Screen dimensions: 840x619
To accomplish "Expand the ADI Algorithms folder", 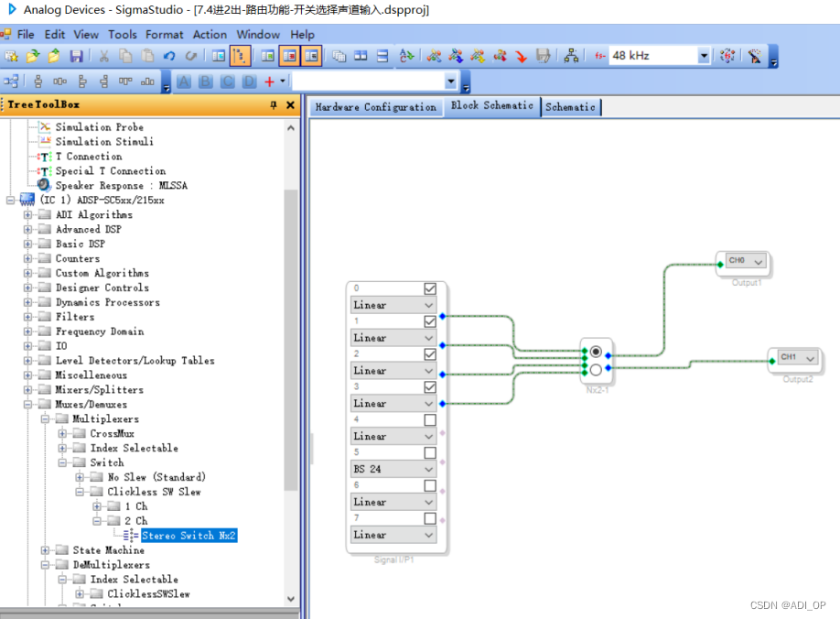I will [27, 215].
